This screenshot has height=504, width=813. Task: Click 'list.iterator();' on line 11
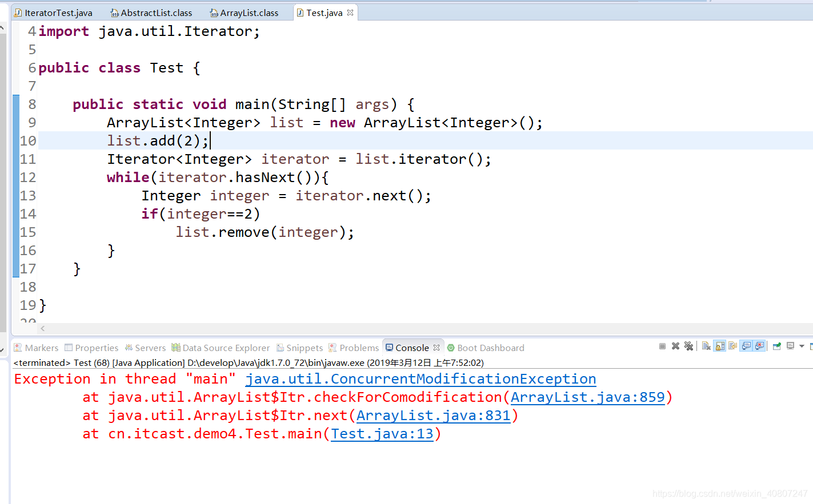pyautogui.click(x=423, y=159)
